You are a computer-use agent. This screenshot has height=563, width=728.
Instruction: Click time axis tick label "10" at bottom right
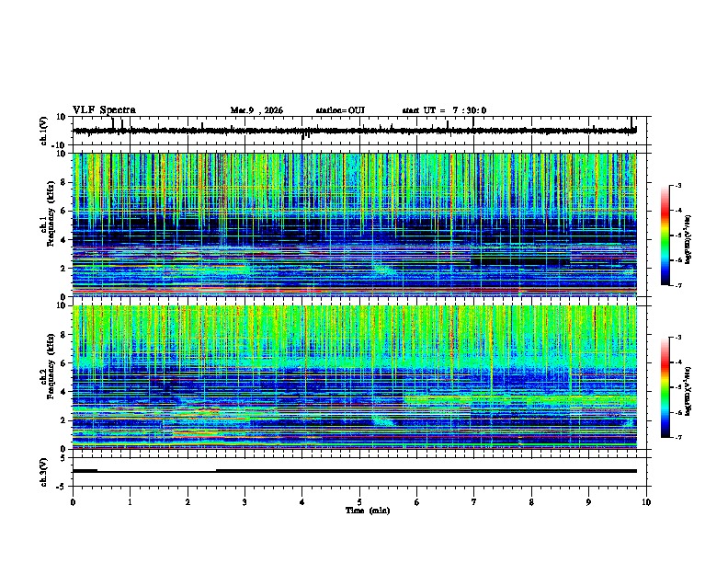click(646, 502)
